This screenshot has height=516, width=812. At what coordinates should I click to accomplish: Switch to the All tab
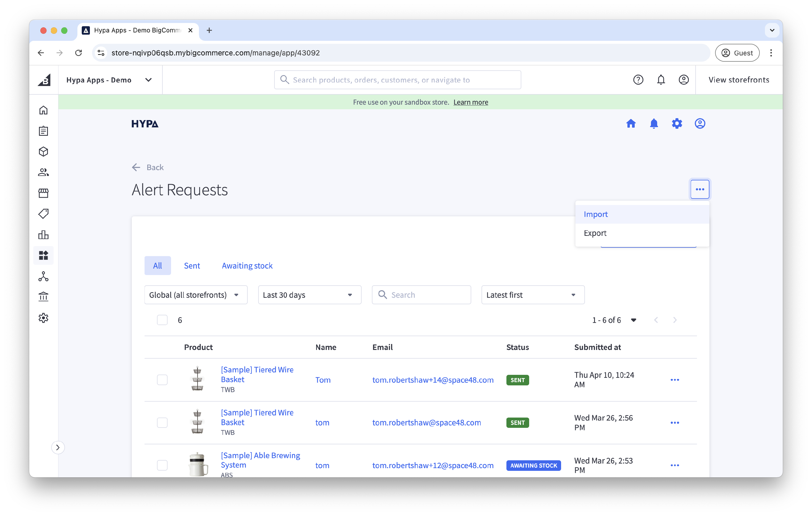coord(158,266)
